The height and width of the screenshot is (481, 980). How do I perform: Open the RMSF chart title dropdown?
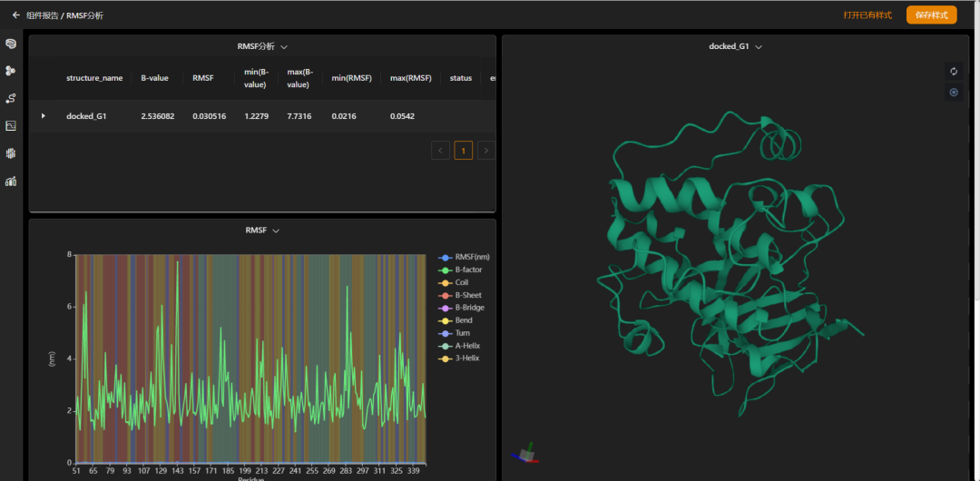tap(276, 231)
